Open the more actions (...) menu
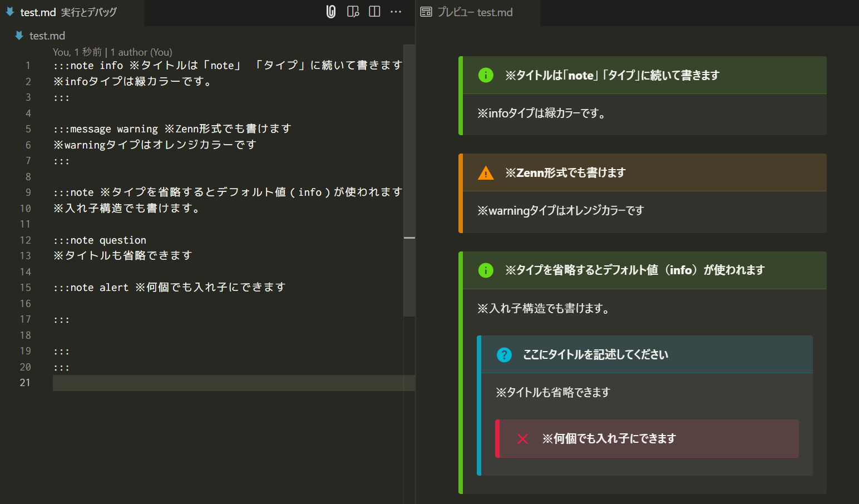Screen dimensions: 859x504 pyautogui.click(x=396, y=11)
